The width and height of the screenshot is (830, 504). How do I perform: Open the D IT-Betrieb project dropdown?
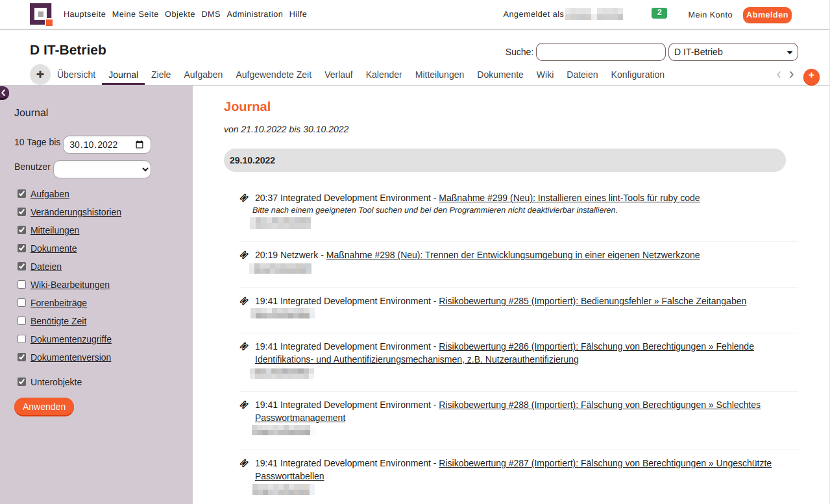(x=733, y=52)
